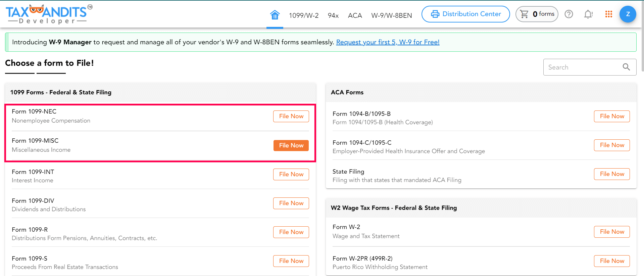Screen dimensions: 644x276
Task: Click the search magnifier icon
Action: [x=626, y=67]
